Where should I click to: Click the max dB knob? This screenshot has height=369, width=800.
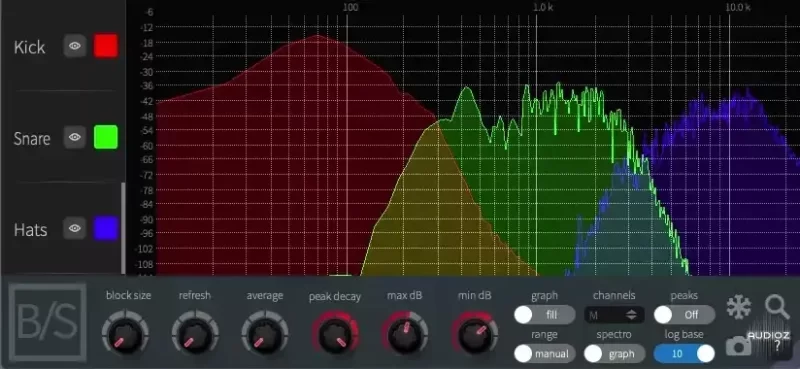tap(405, 335)
